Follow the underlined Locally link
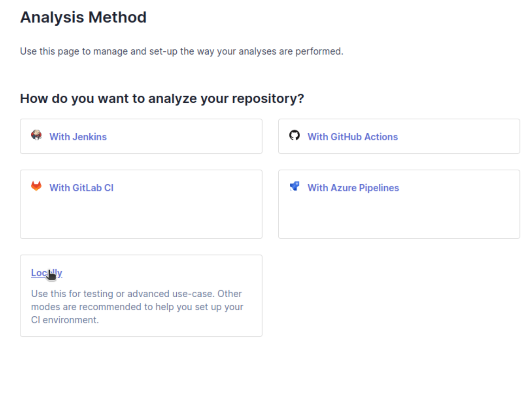532x401 pixels. pyautogui.click(x=47, y=273)
